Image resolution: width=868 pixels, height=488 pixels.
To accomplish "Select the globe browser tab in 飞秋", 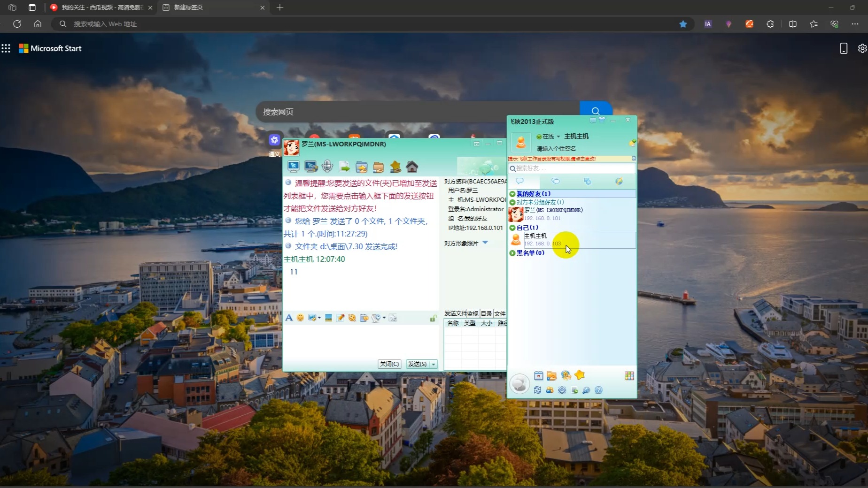I will pyautogui.click(x=619, y=181).
